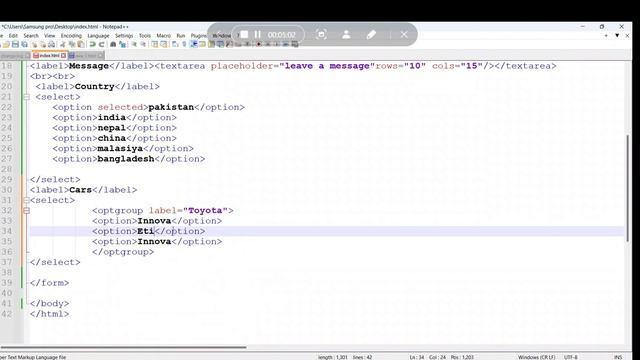The image size is (640, 360).
Task: Click the Undo toolbar icon
Action: (x=93, y=44)
